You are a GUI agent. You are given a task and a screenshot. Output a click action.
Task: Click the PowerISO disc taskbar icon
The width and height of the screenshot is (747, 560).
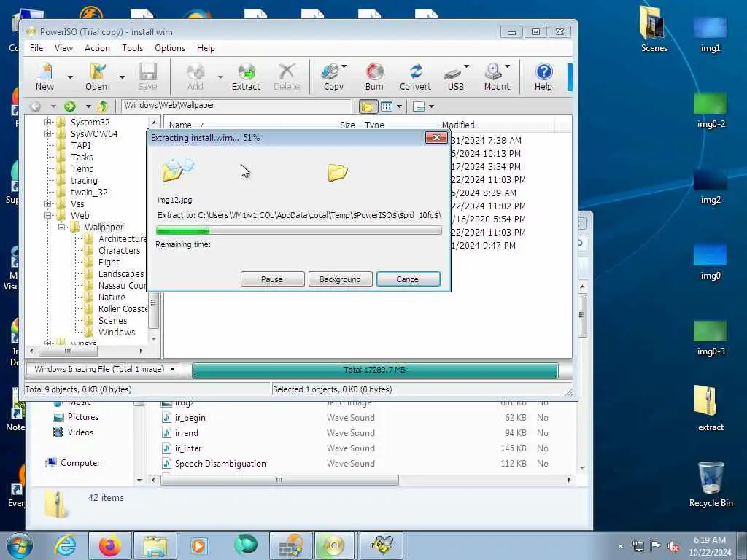point(333,545)
